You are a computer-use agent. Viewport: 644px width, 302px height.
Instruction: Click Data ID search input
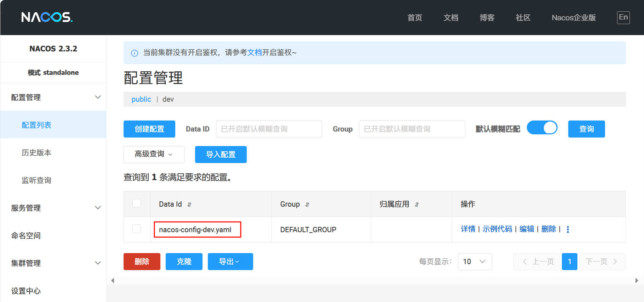pos(269,129)
